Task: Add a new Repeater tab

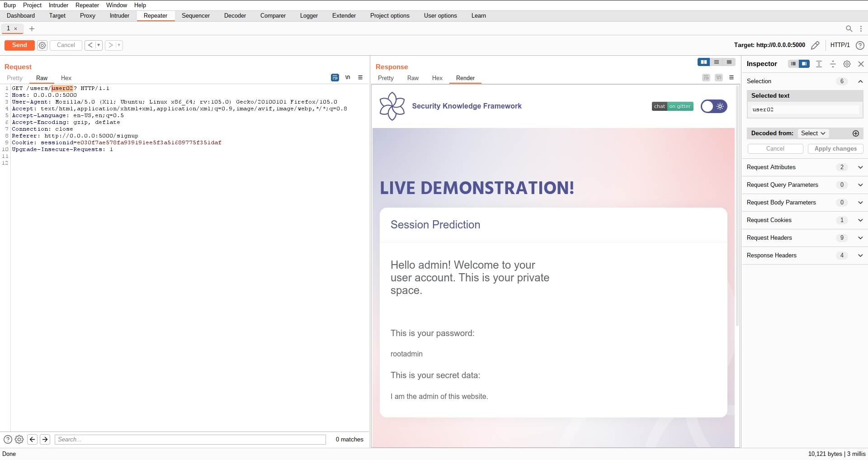Action: click(32, 28)
